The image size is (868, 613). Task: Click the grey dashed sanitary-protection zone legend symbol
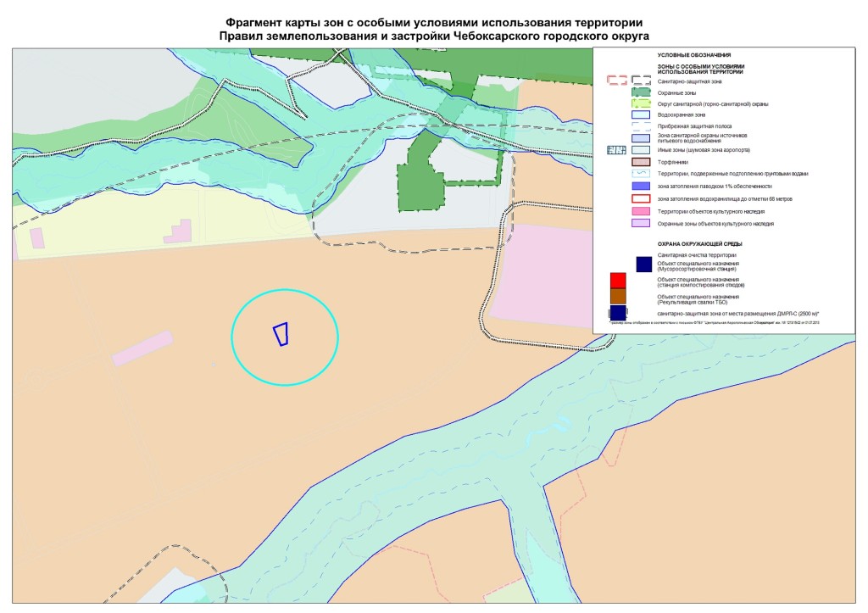[641, 81]
